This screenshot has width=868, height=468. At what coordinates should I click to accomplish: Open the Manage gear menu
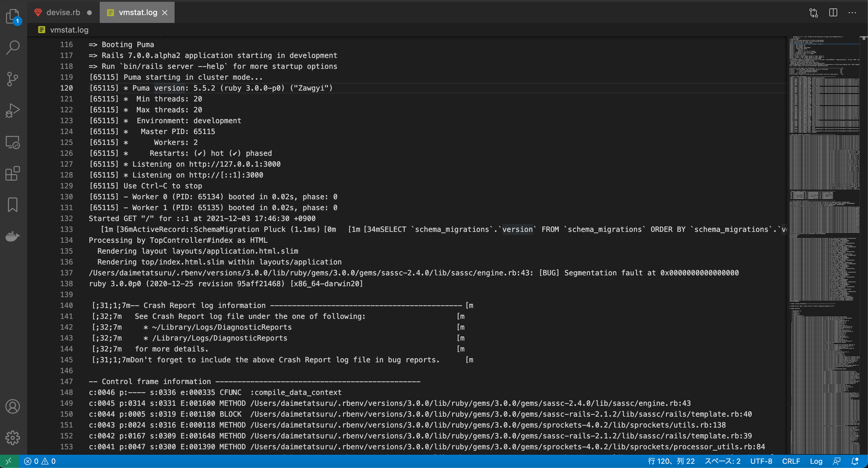click(x=13, y=438)
